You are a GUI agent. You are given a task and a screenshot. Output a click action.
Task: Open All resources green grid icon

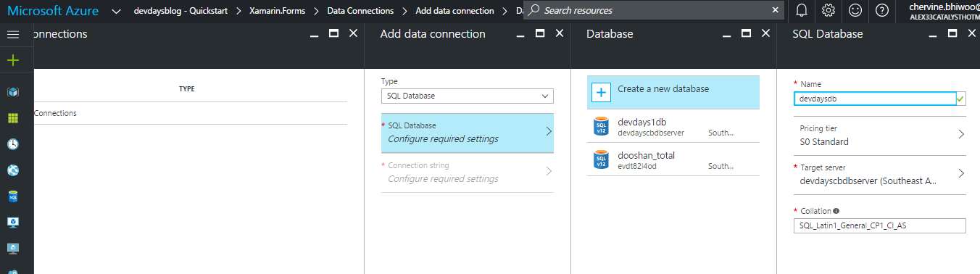[x=12, y=117]
